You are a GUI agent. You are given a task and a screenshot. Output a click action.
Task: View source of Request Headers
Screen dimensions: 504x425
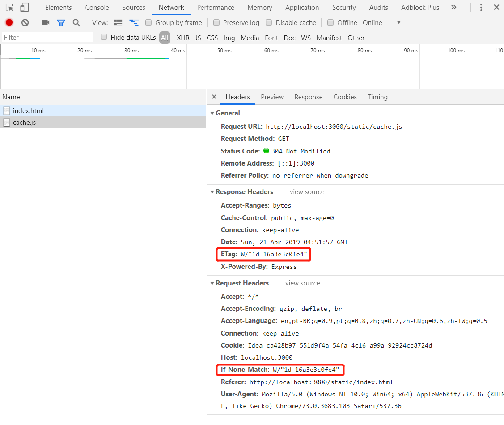(302, 283)
